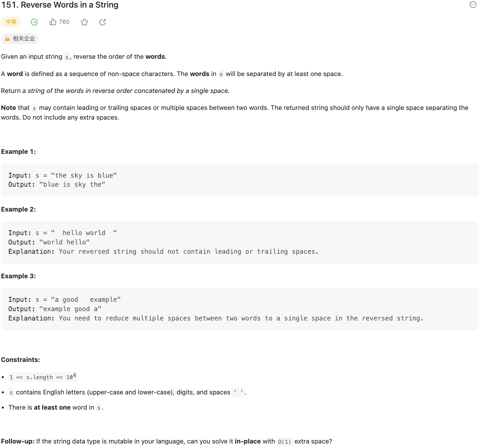
Task: Open the more options ellipsis icon
Action: [473, 4]
